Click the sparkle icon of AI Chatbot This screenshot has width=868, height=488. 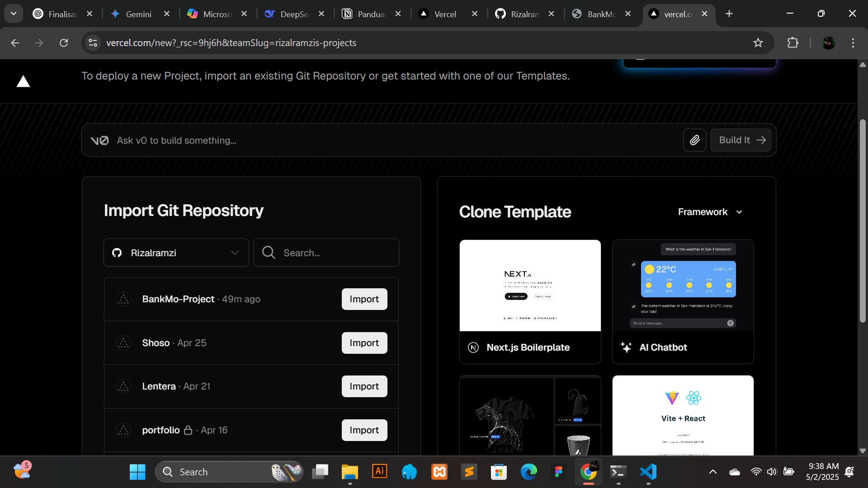click(626, 347)
